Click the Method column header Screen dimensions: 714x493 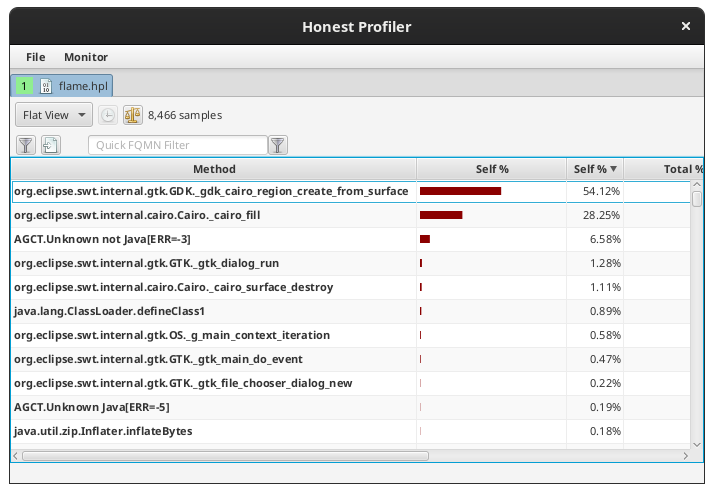point(214,169)
